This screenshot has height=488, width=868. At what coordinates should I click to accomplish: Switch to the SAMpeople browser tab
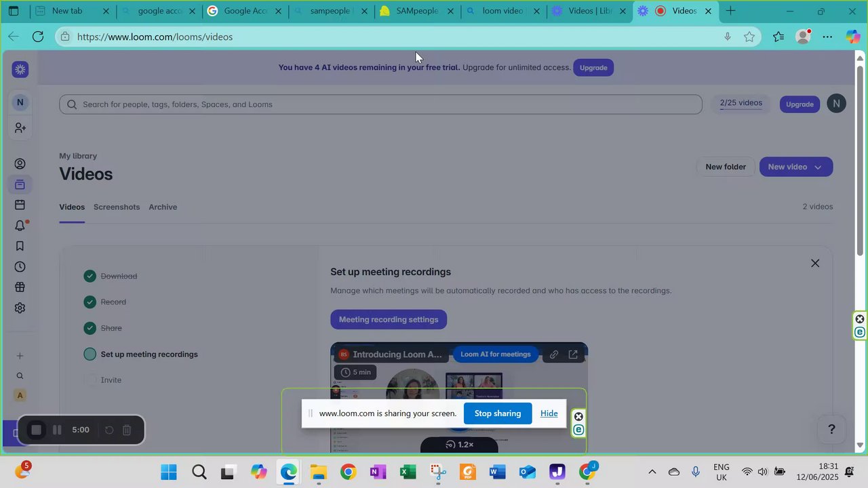417,11
